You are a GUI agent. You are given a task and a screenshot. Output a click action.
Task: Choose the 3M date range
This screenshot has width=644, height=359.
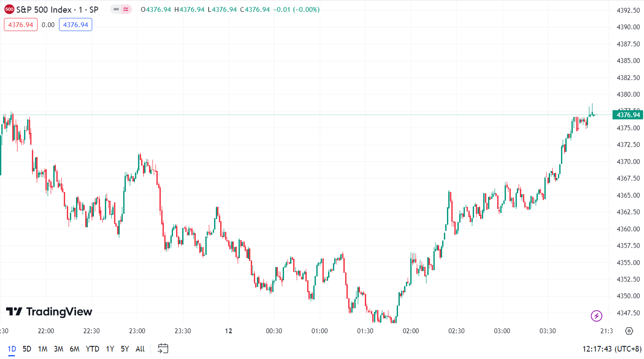coord(59,349)
